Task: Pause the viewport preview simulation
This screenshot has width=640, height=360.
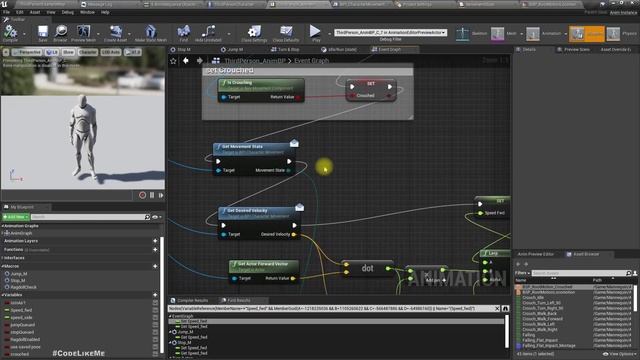Action: pos(152,195)
